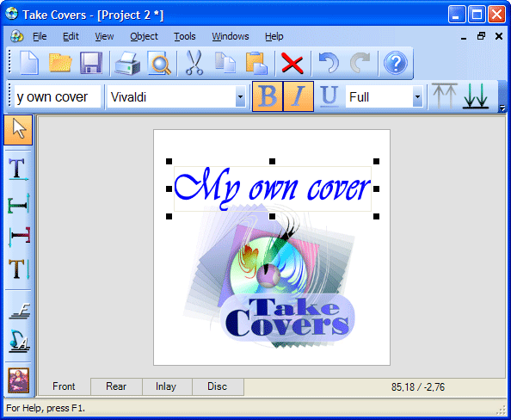Open the Full alignment dropdown
This screenshot has width=511, height=420.
pyautogui.click(x=417, y=97)
